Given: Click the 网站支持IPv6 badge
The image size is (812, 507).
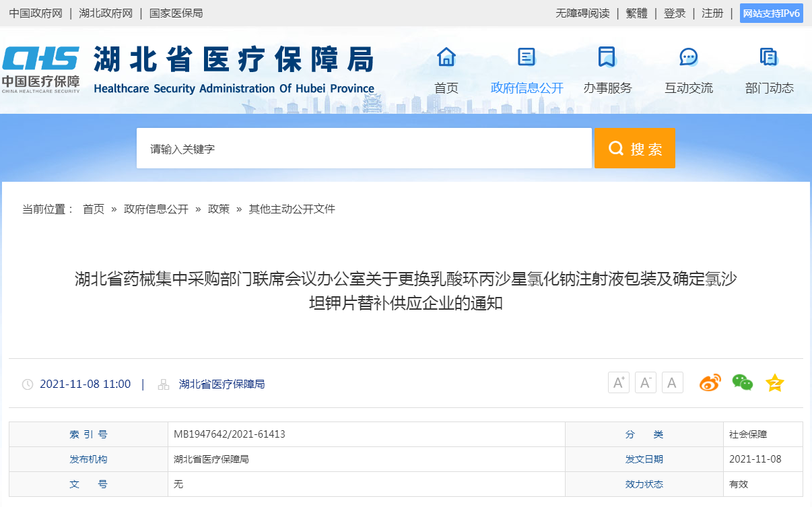Looking at the screenshot, I should click(771, 13).
